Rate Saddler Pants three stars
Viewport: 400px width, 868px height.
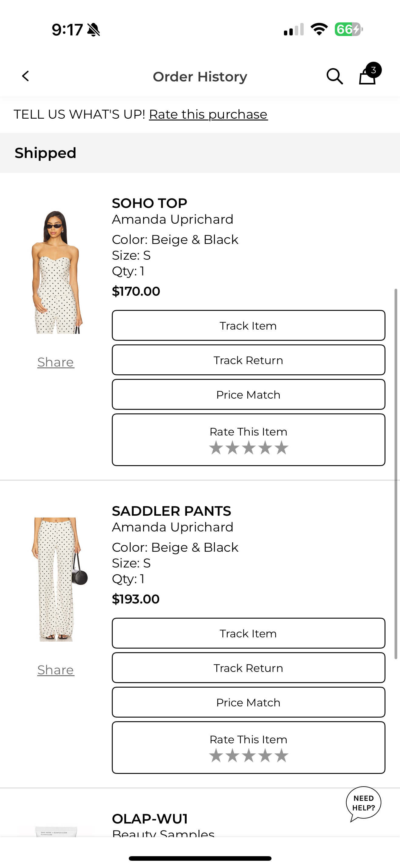(249, 756)
